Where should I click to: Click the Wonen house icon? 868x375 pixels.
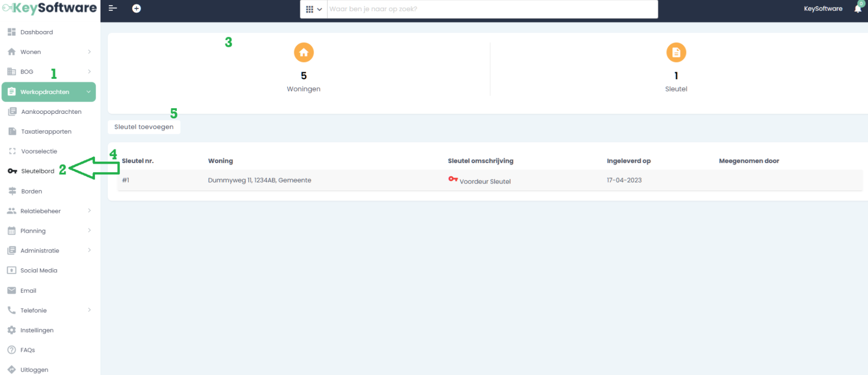12,52
